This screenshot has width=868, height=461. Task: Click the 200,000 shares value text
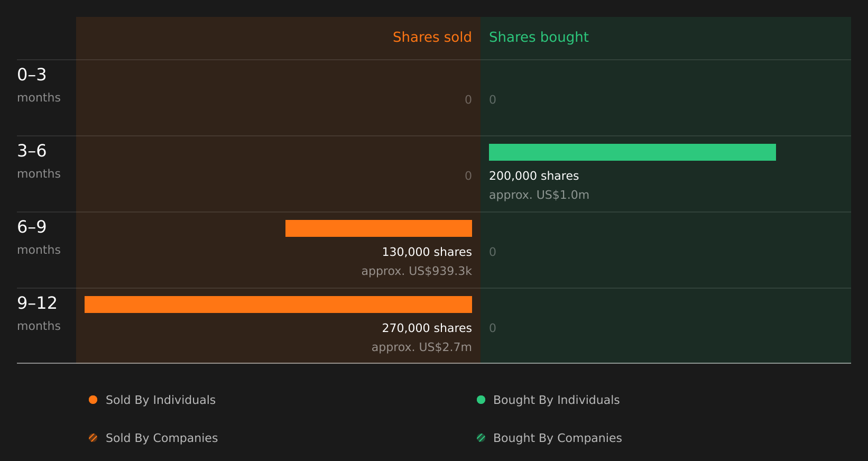(534, 176)
